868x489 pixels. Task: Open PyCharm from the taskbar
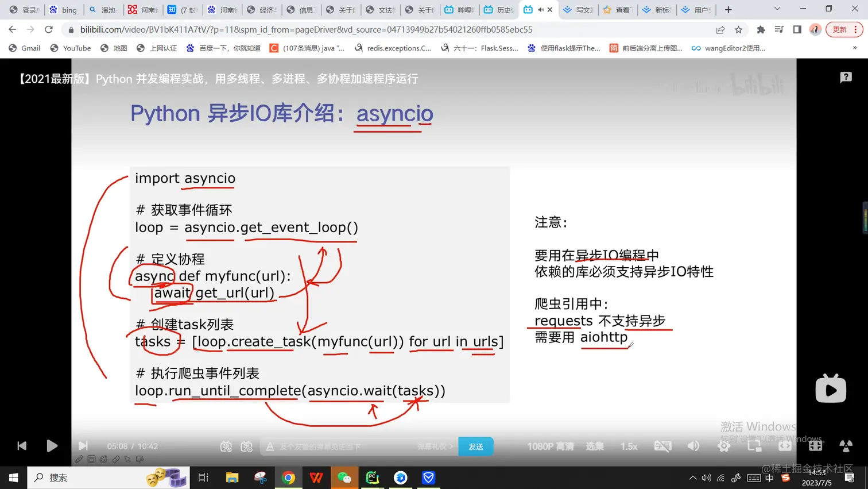point(373,478)
